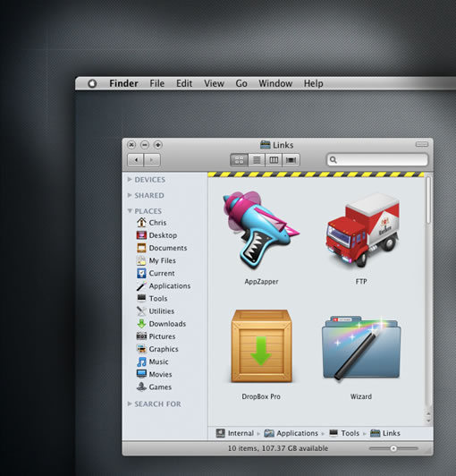
Task: Select Documents in the sidebar
Action: (x=162, y=248)
